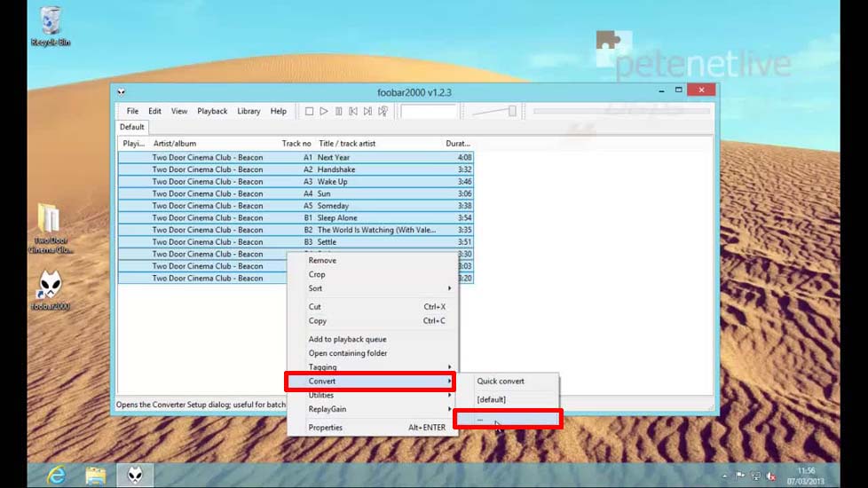The height and width of the screenshot is (488, 868).
Task: Select the track Handshake
Action: (x=296, y=169)
